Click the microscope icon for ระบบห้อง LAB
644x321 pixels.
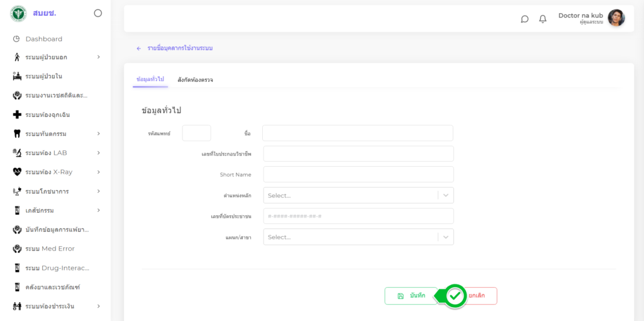click(17, 153)
